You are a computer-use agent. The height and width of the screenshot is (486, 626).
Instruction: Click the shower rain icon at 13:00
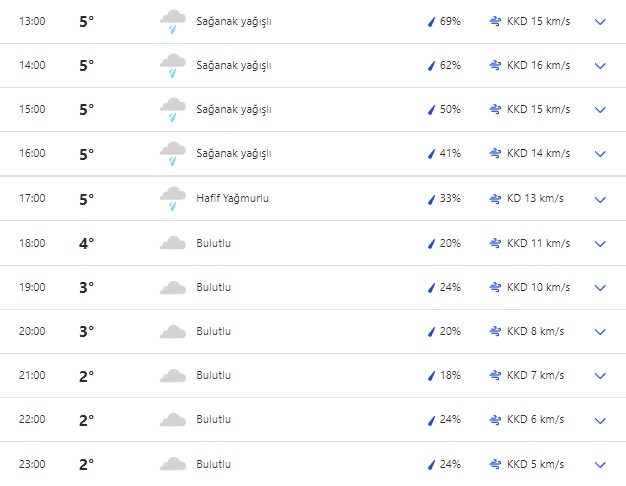tap(173, 22)
